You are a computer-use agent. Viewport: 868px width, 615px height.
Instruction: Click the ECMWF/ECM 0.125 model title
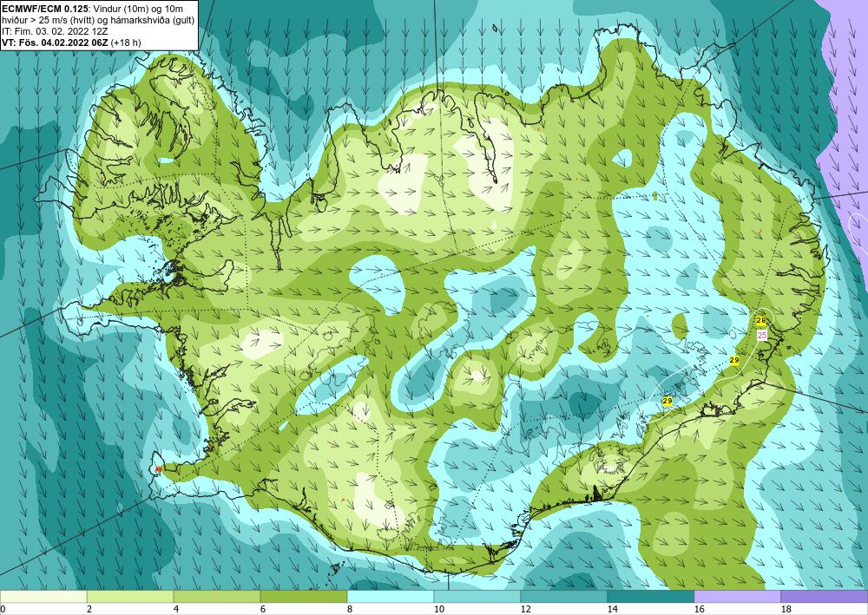(45, 9)
